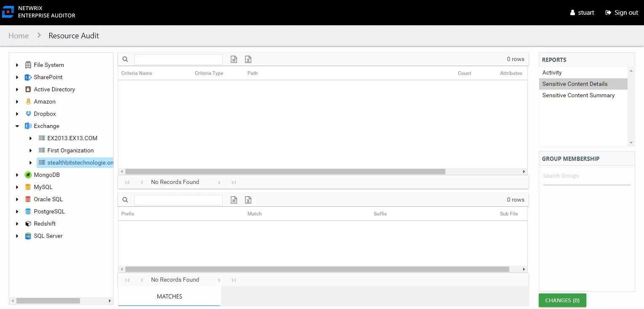Viewport: 644px width, 309px height.
Task: Select the Oracle SQL database icon
Action: (x=28, y=199)
